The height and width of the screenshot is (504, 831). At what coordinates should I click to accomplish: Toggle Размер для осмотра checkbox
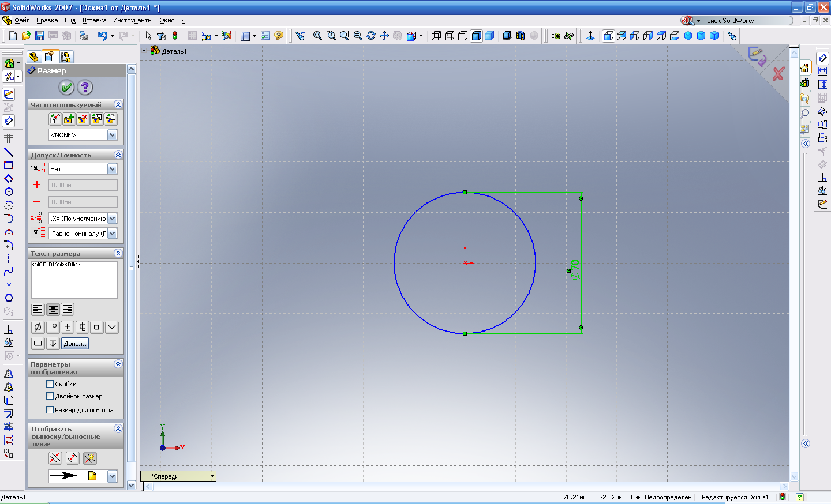50,410
